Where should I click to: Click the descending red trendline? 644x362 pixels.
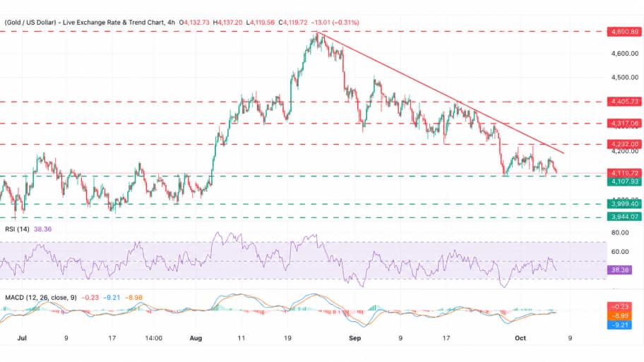[x=441, y=93]
